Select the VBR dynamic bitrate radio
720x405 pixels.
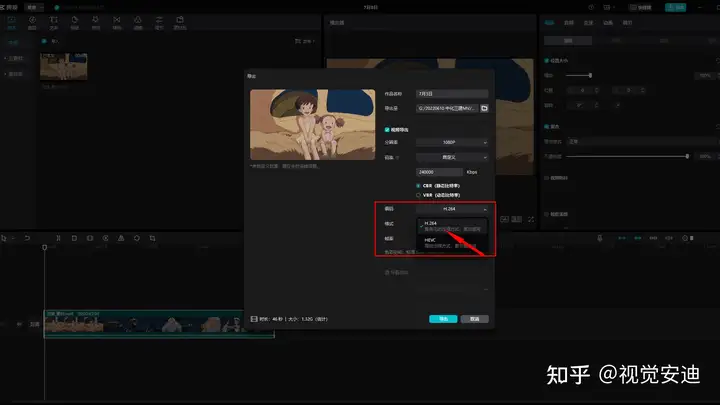coord(418,195)
